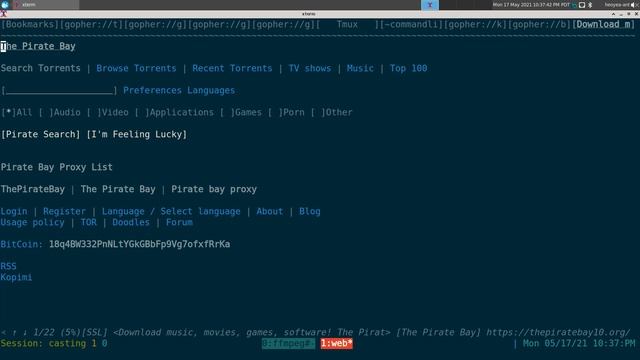
Task: Open the notifications tray icon
Action: (582, 5)
